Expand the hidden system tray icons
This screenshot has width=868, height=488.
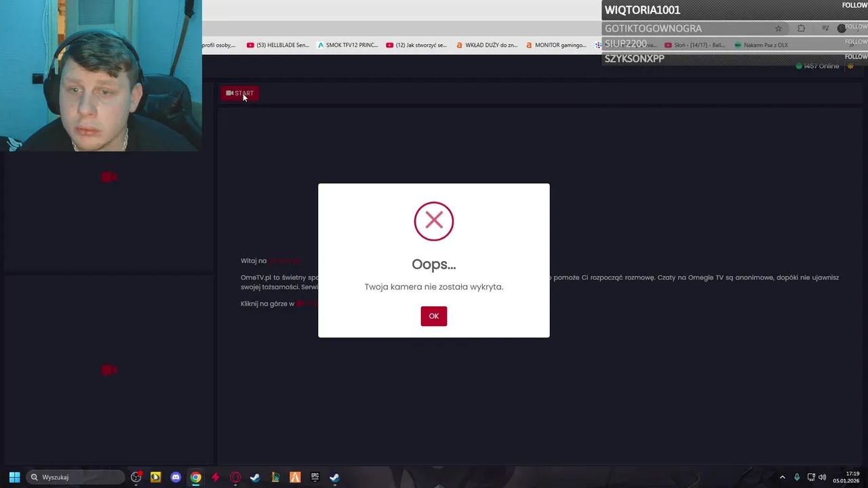click(x=783, y=477)
